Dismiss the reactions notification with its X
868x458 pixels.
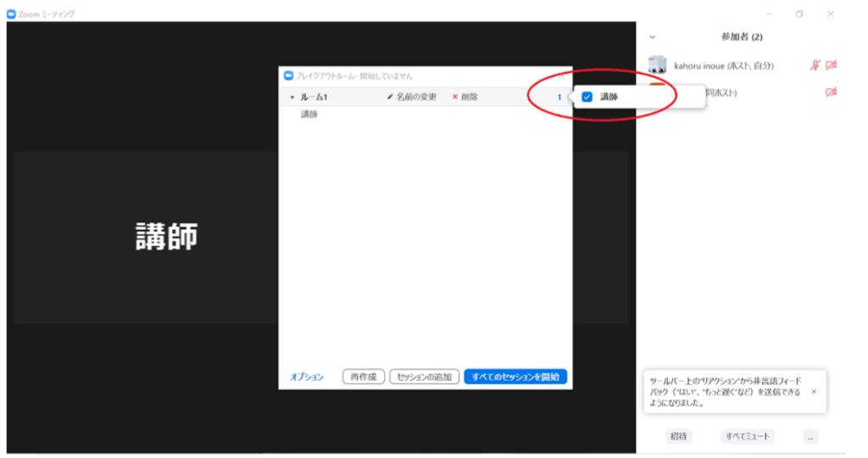pyautogui.click(x=814, y=392)
